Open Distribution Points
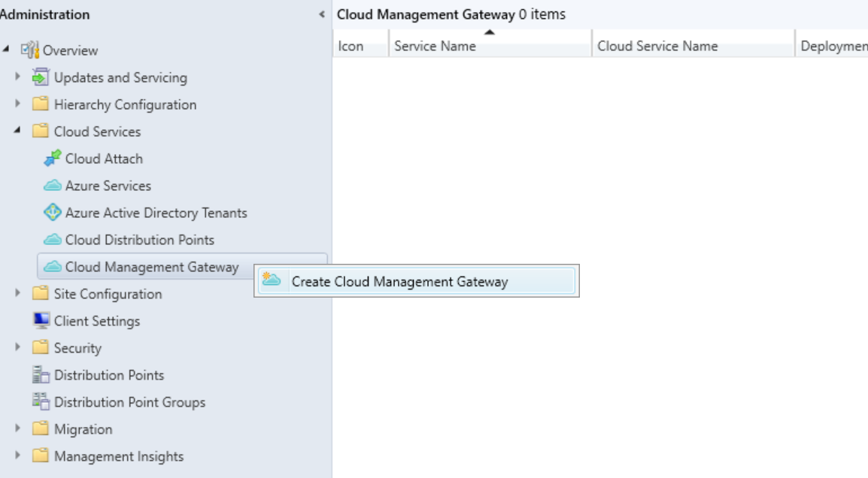Viewport: 868px width, 478px height. (x=109, y=376)
